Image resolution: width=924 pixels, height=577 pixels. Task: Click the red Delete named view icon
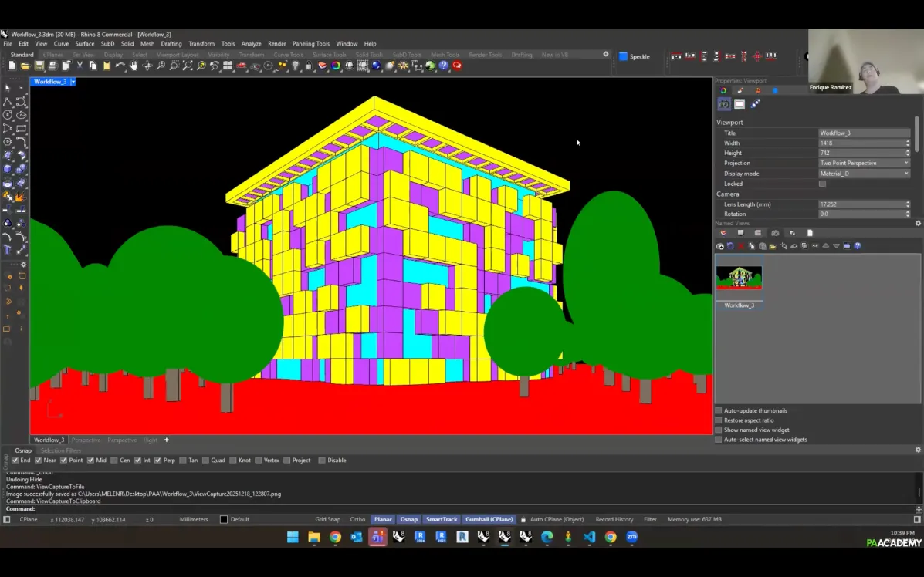[x=741, y=246]
